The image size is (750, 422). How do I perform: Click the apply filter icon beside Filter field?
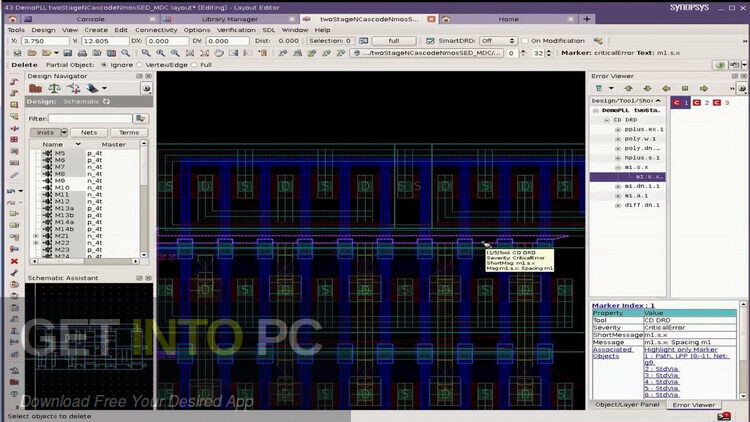[141, 119]
